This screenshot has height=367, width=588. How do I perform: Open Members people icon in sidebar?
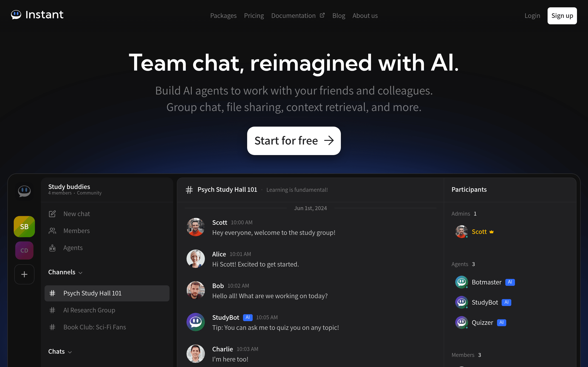[52, 231]
